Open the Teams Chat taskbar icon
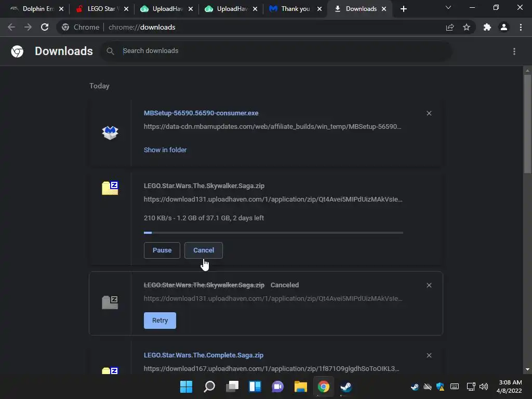The height and width of the screenshot is (399, 532). (277, 387)
